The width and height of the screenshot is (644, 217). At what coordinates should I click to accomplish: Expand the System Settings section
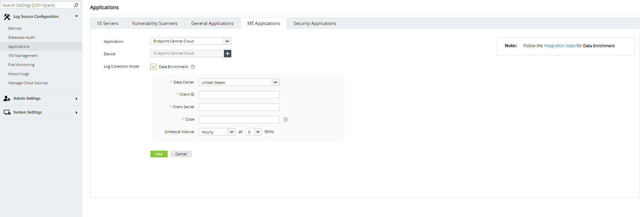[x=77, y=113]
